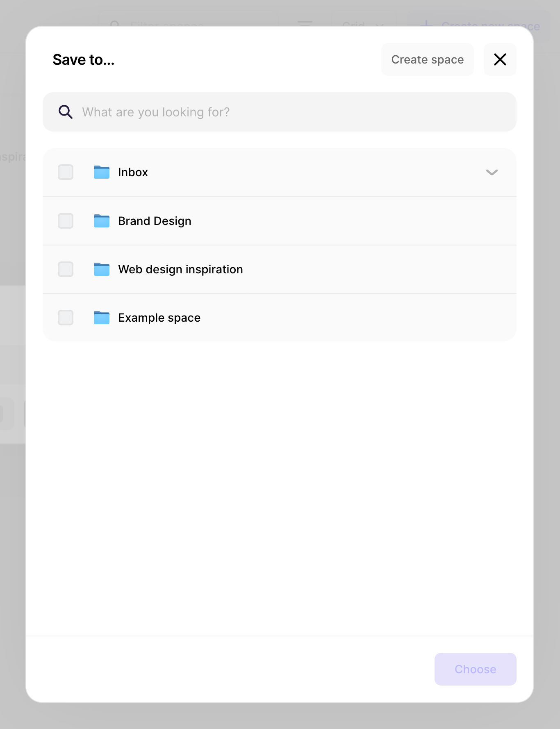Enable the Web design inspiration checkbox
560x729 pixels.
66,269
